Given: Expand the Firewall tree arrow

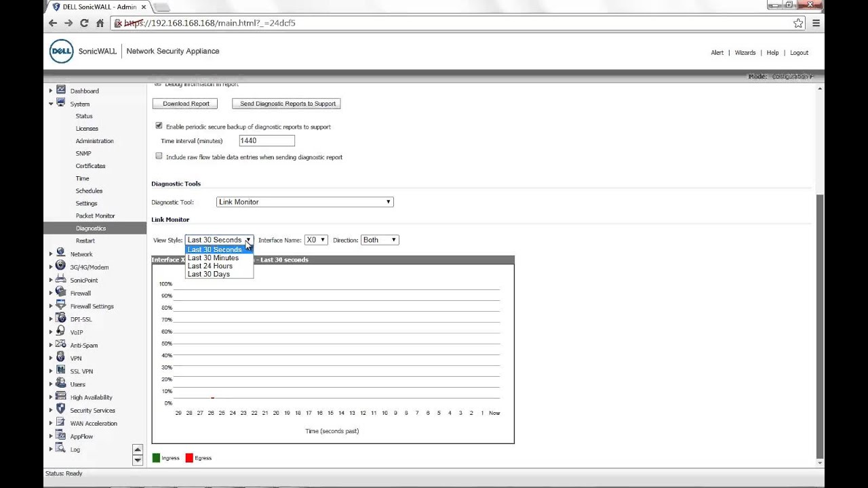Looking at the screenshot, I should pyautogui.click(x=51, y=293).
